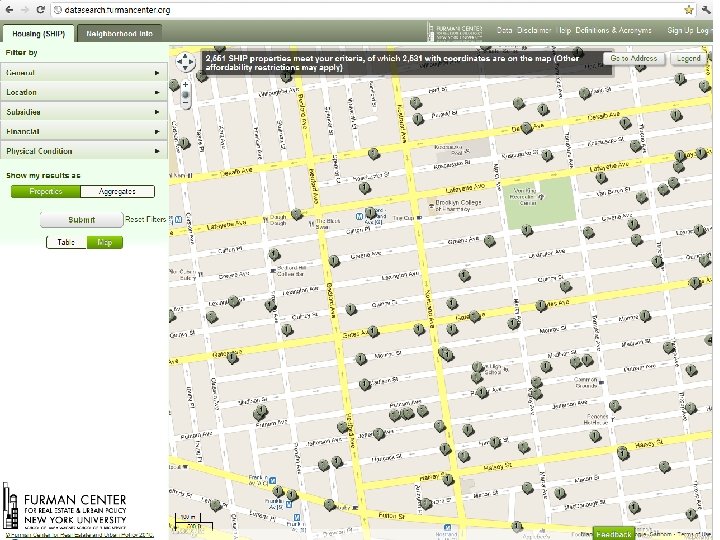Switch to Map view
Image resolution: width=720 pixels, height=540 pixels.
[x=105, y=242]
